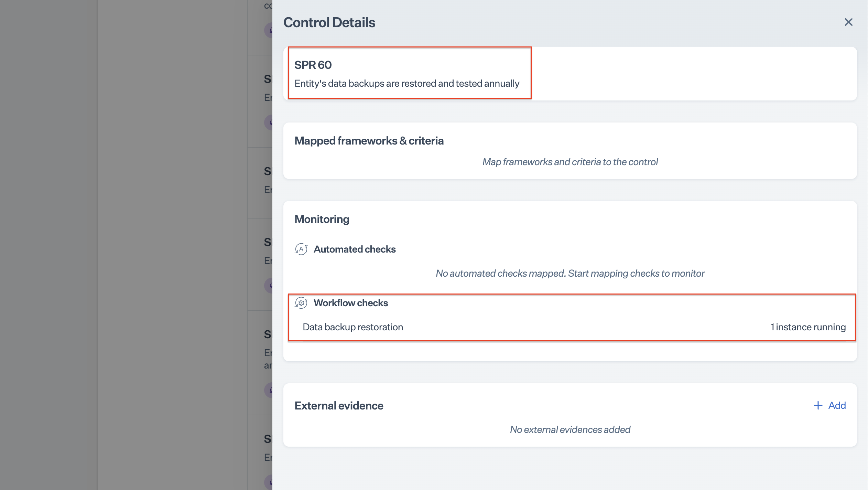
Task: Click 'Map frameworks and criteria to the control'
Action: pos(570,162)
